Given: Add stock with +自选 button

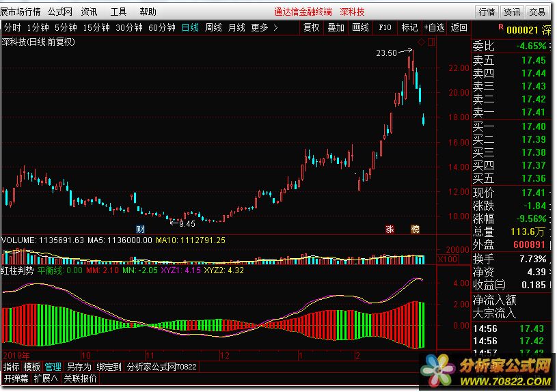Looking at the screenshot, I should 434,27.
